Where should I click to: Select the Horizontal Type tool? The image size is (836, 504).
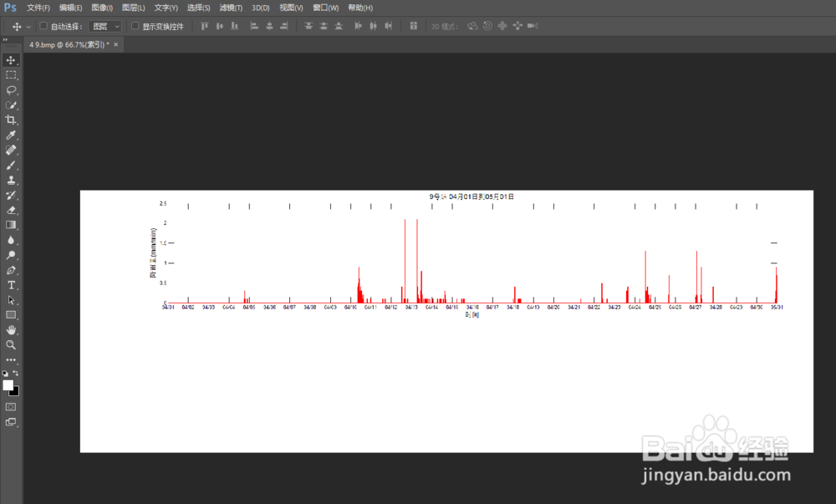(x=11, y=285)
